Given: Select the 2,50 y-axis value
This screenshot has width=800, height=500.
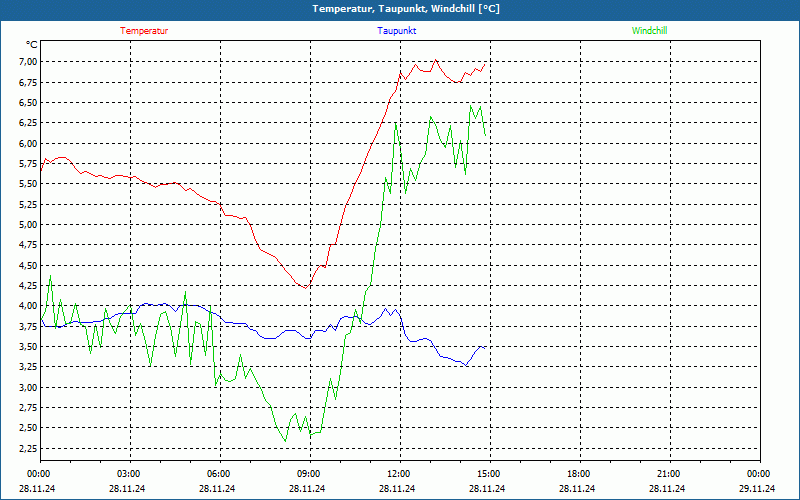Looking at the screenshot, I should pyautogui.click(x=29, y=428).
